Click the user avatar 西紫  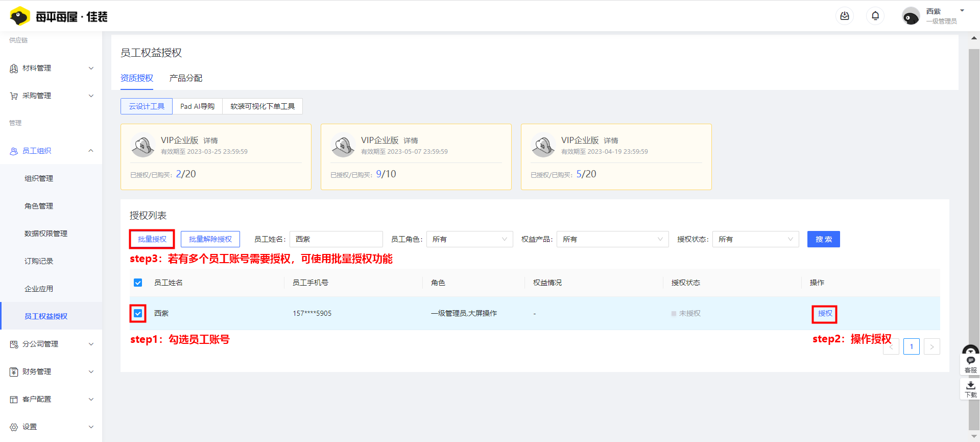(911, 16)
